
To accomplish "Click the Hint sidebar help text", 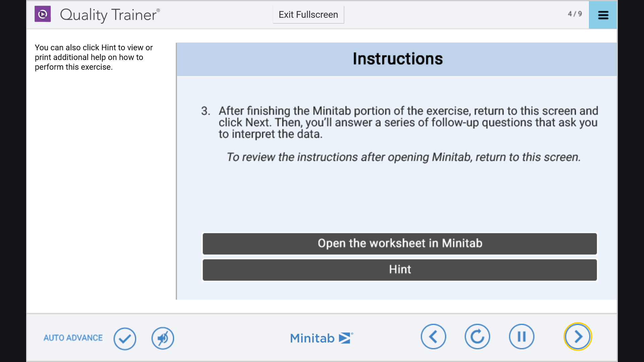I will [94, 57].
